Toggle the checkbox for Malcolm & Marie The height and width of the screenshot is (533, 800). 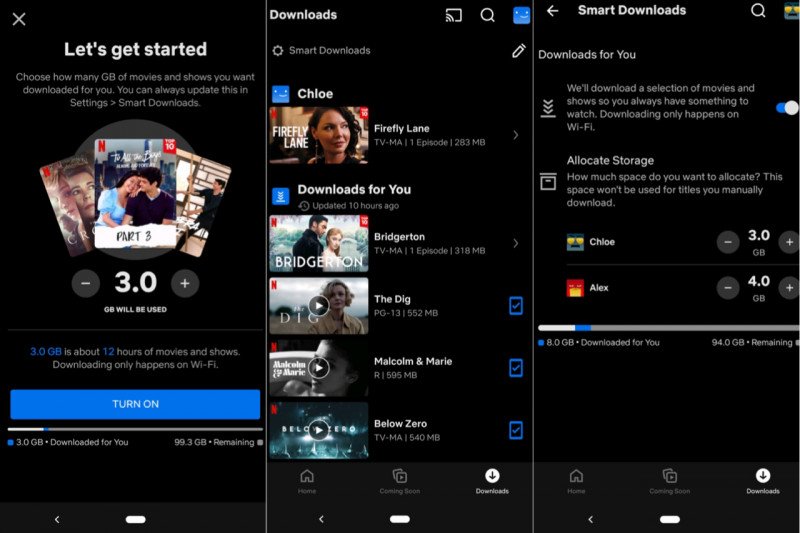pos(516,368)
